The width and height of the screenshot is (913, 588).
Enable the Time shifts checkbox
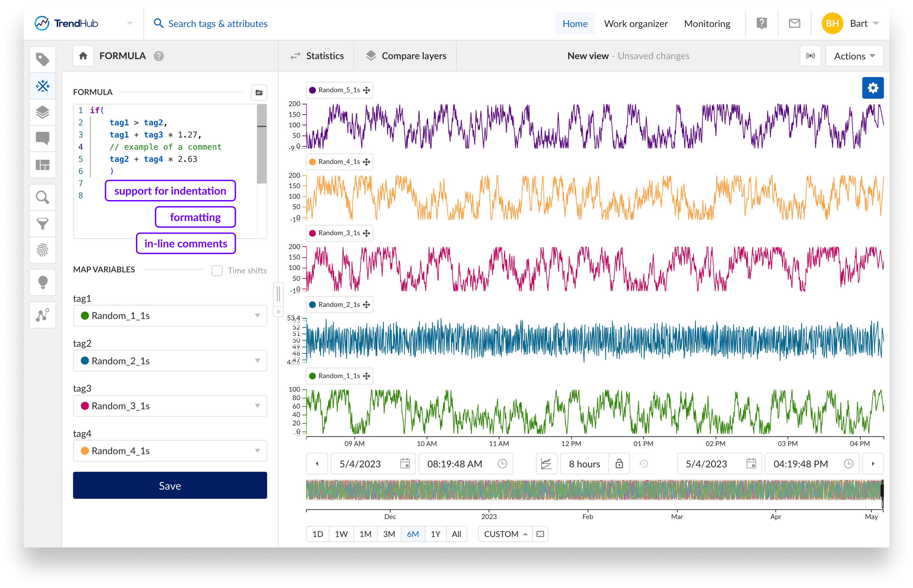pyautogui.click(x=217, y=270)
